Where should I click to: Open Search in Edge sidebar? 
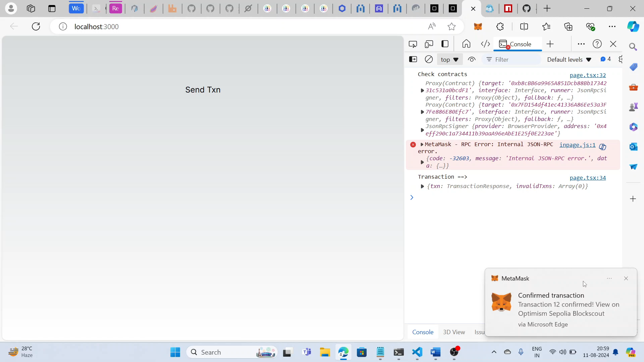[x=633, y=47]
